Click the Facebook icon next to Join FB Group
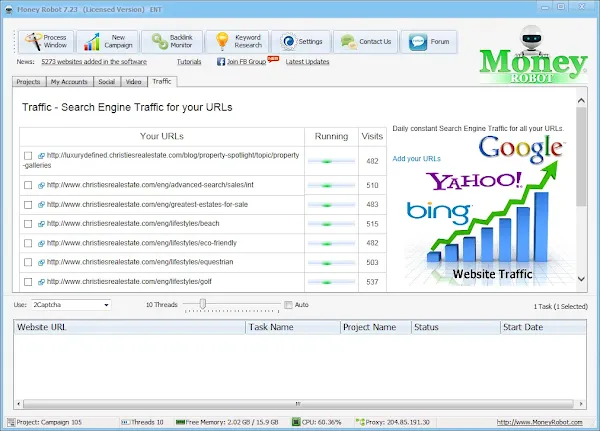 [221, 62]
